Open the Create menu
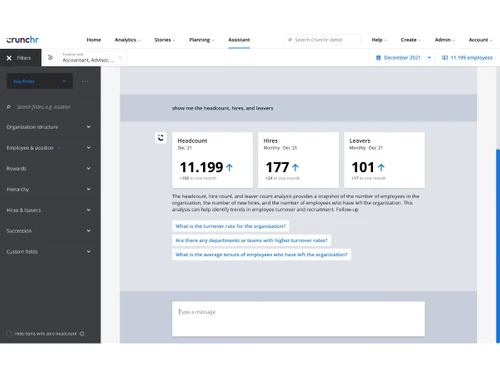This screenshot has height=375, width=500. (411, 40)
